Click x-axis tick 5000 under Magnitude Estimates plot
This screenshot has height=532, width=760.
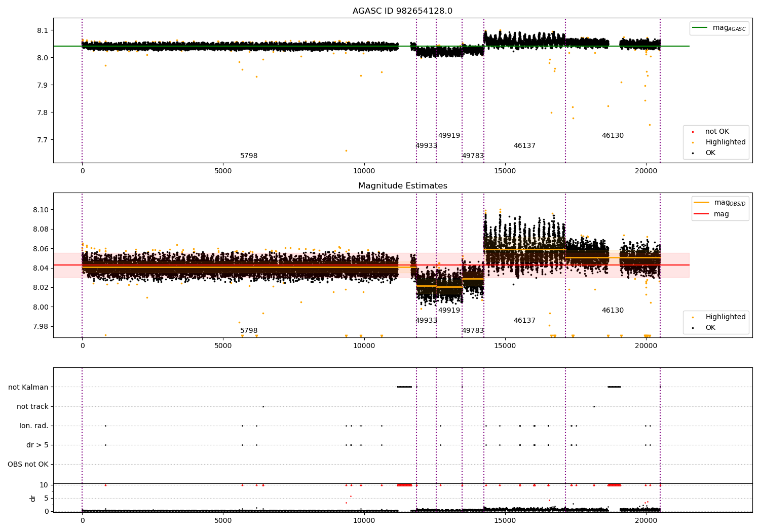point(223,346)
